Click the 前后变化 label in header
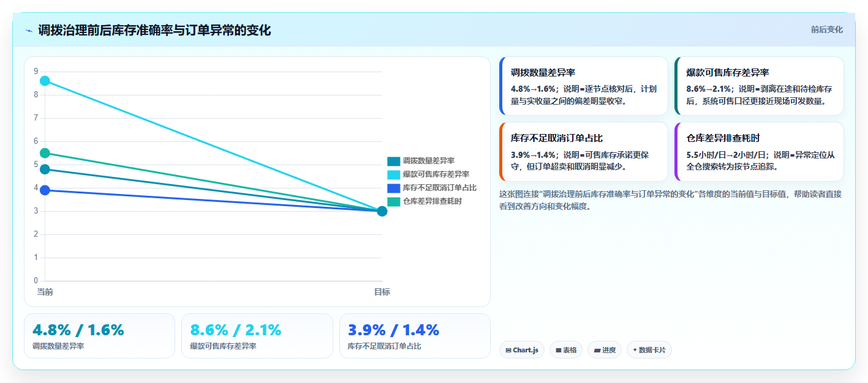Image resolution: width=868 pixels, height=383 pixels. click(x=826, y=29)
